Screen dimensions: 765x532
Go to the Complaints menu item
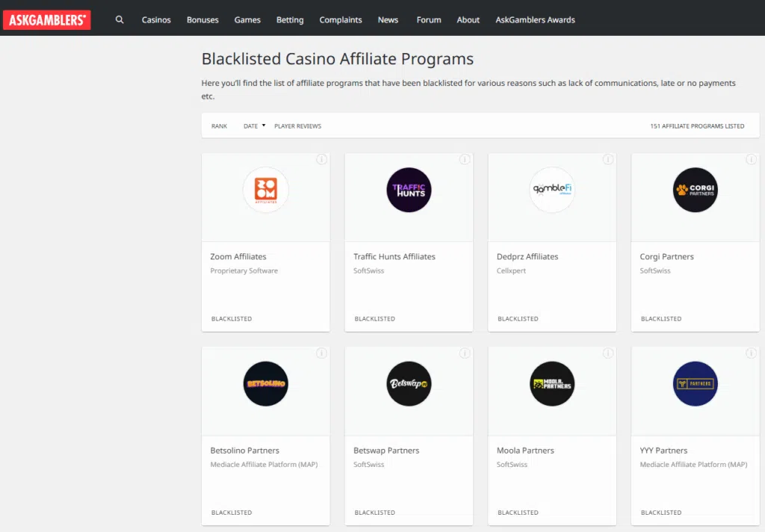pos(341,20)
